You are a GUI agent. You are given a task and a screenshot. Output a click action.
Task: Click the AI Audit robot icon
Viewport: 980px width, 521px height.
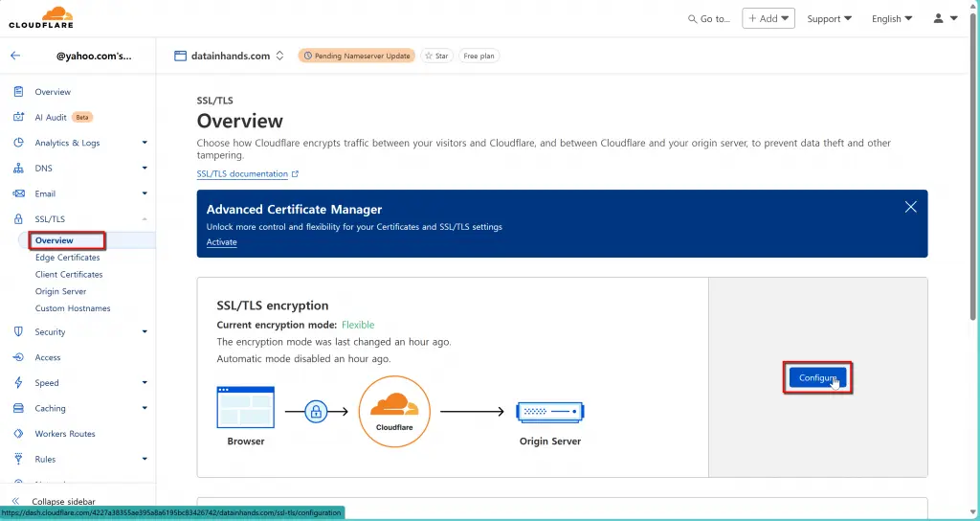[x=19, y=118]
